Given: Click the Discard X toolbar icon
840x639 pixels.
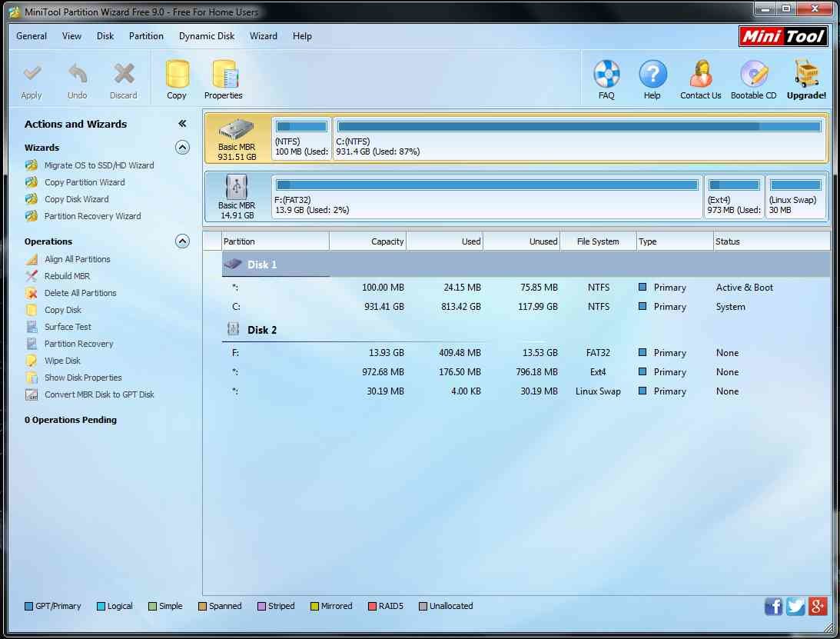Looking at the screenshot, I should point(124,74).
